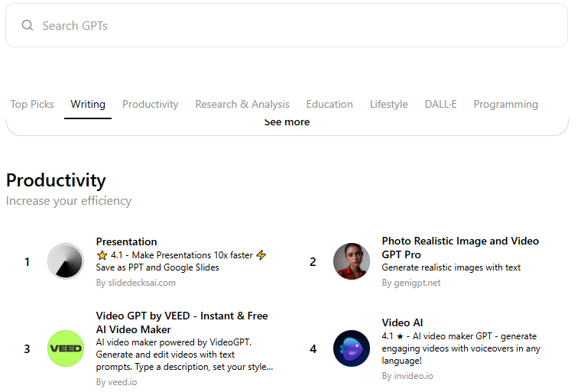Select the DALL·E tab

point(441,105)
